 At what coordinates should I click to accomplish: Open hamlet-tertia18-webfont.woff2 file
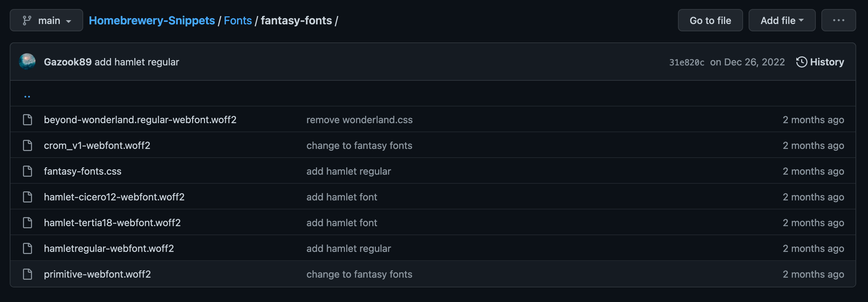(112, 223)
